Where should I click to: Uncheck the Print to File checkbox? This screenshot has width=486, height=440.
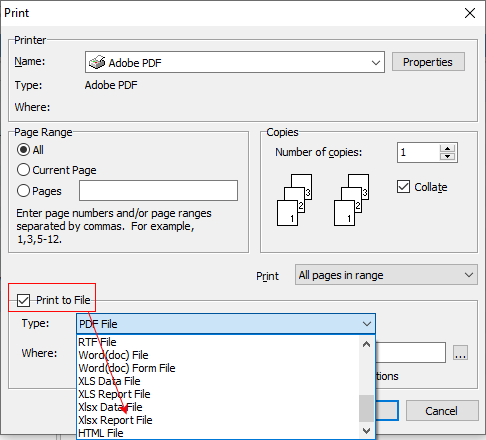24,300
